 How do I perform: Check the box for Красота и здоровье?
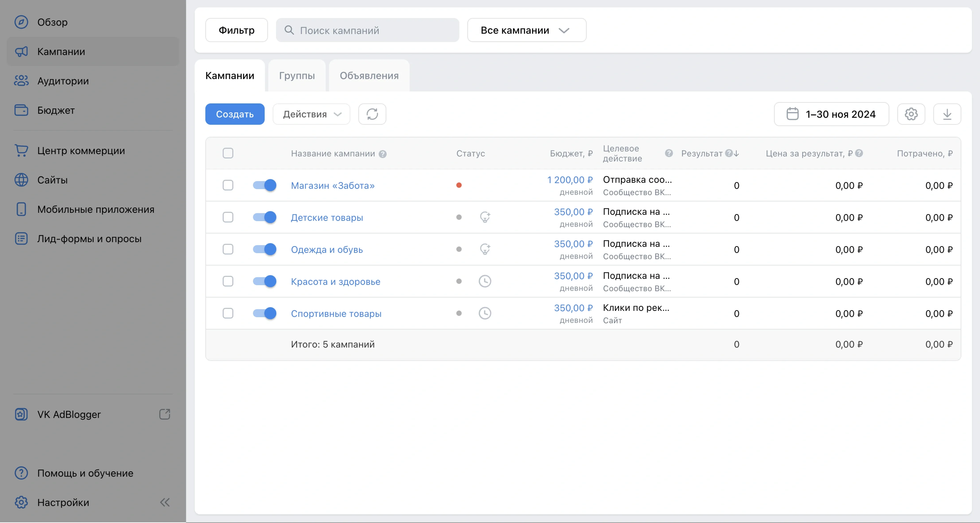228,281
